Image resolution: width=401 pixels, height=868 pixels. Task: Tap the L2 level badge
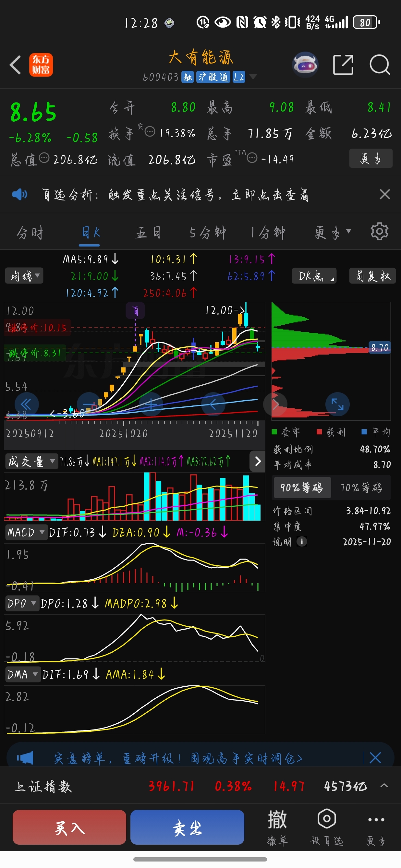(238, 77)
